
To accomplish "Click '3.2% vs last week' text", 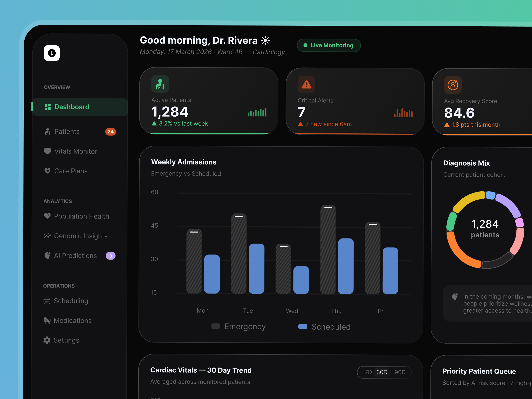I will click(183, 124).
